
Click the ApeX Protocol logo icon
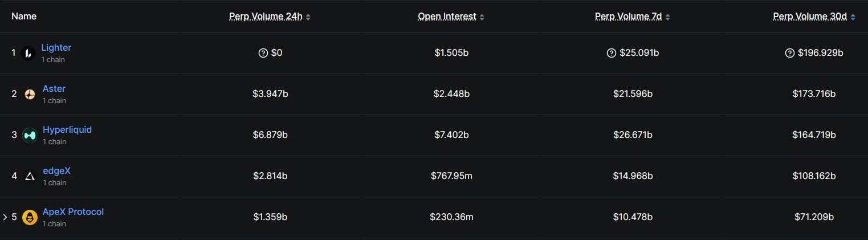pos(30,217)
